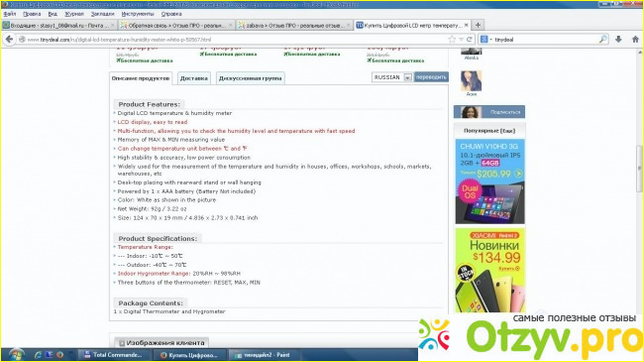644x362 pixels.
Task: Open the search engine selector dropdown
Action: pyautogui.click(x=485, y=40)
